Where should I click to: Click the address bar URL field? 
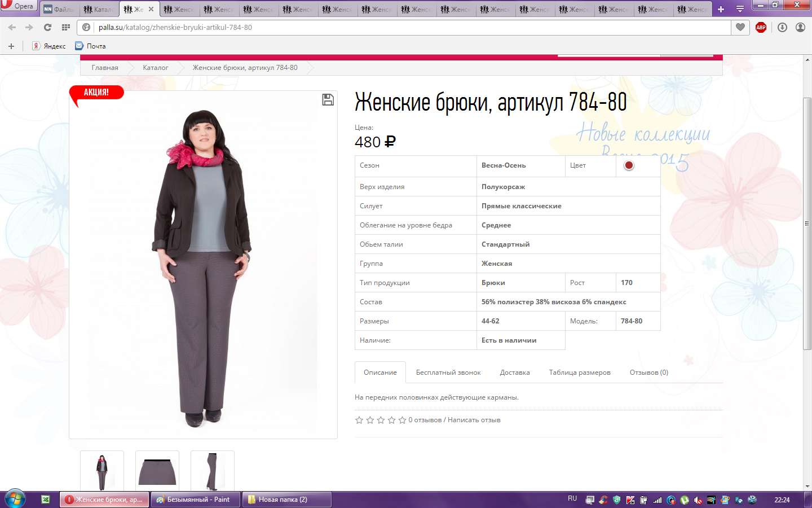point(395,27)
